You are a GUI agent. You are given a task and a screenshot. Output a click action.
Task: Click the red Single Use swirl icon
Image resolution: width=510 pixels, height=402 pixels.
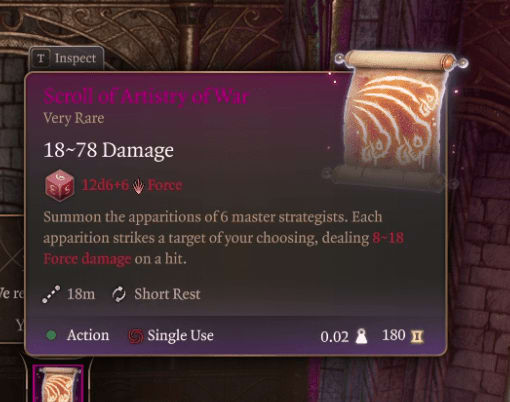click(136, 336)
